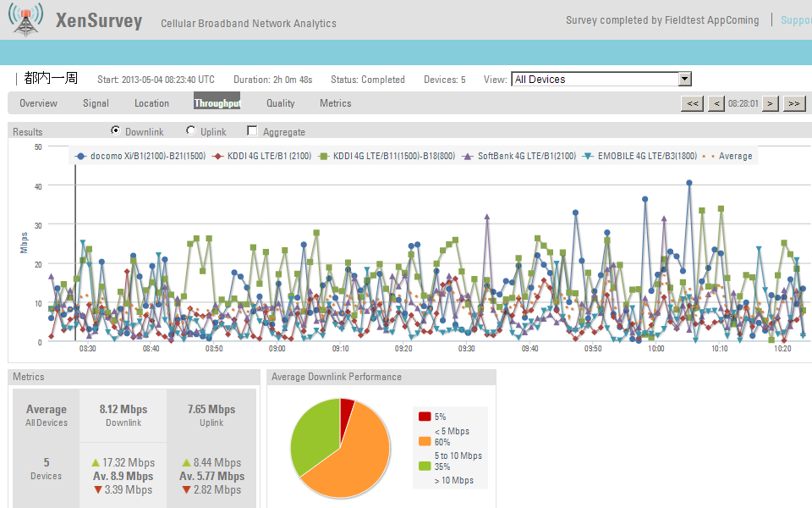Image resolution: width=812 pixels, height=508 pixels.
Task: Click the Status: Completed text
Action: [x=368, y=80]
